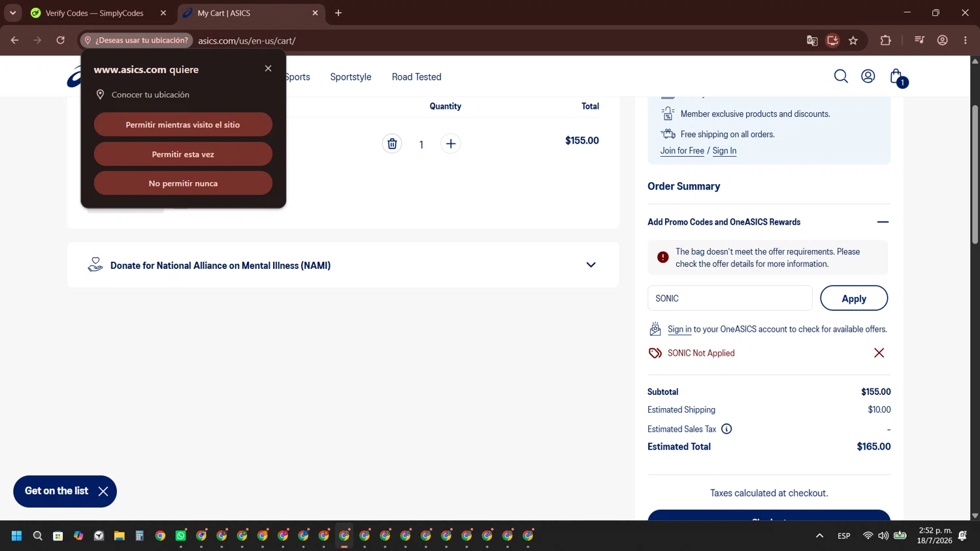
Task: Reload the current page
Action: click(61, 40)
